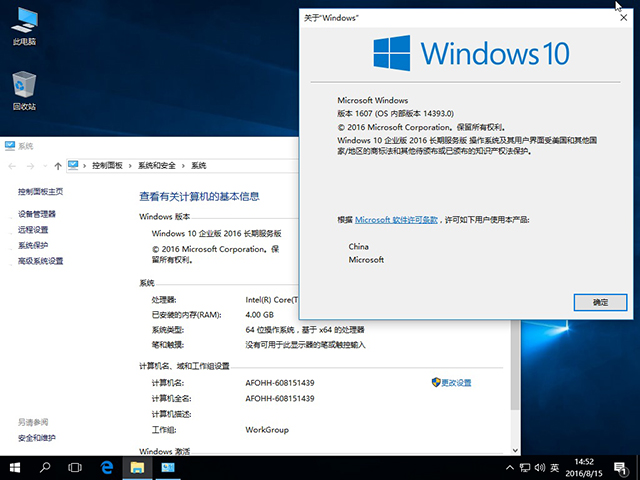Launch Microsoft Edge from the taskbar
Screen dimensions: 640x480
[x=105, y=467]
